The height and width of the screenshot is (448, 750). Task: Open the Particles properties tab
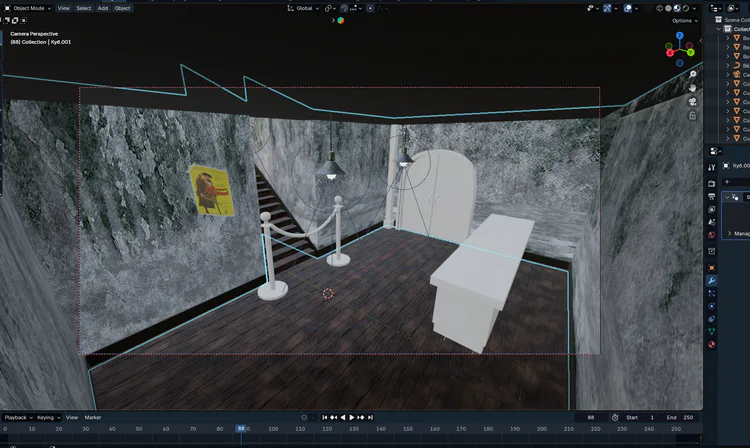pyautogui.click(x=712, y=294)
